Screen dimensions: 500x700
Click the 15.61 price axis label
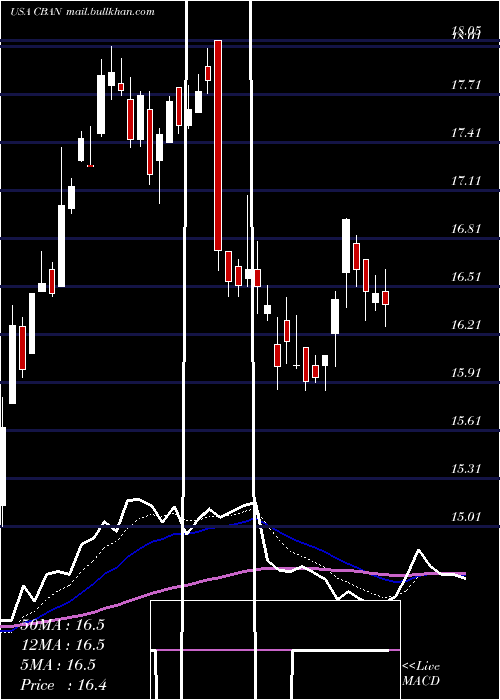click(466, 421)
